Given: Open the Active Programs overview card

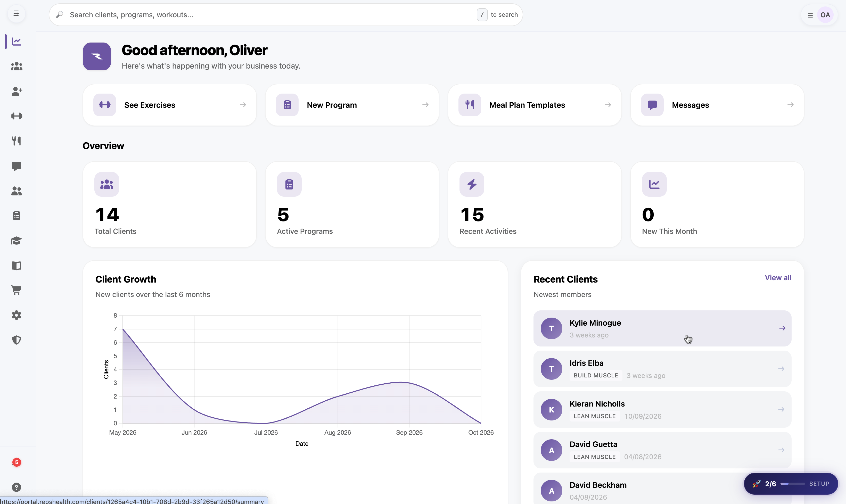Looking at the screenshot, I should click(x=352, y=204).
